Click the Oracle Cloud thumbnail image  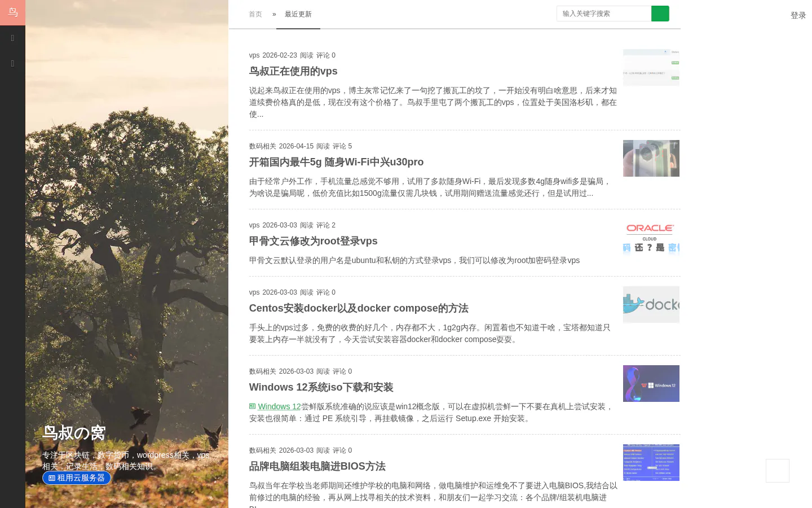coord(651,237)
